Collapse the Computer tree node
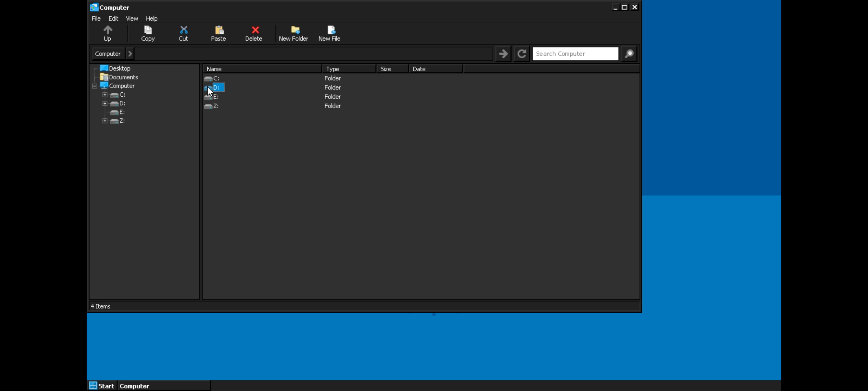 click(x=95, y=86)
